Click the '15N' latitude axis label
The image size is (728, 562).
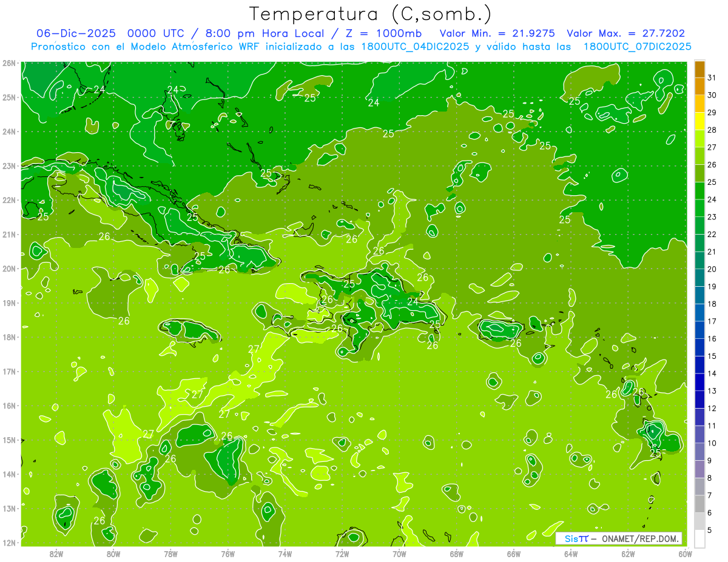(9, 440)
